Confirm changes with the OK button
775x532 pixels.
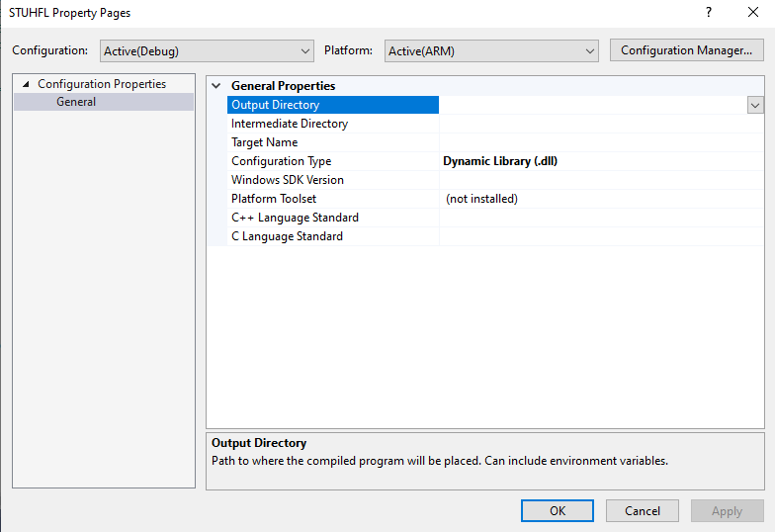558,510
